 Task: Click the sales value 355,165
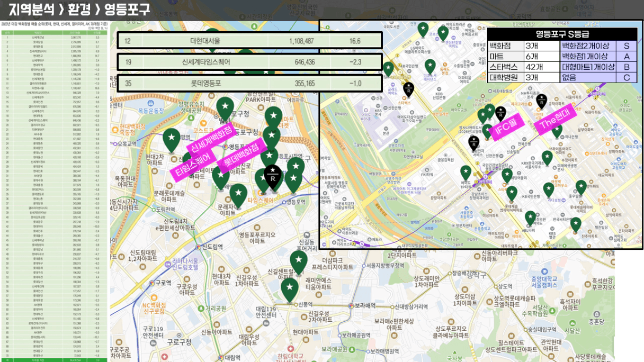tap(305, 83)
